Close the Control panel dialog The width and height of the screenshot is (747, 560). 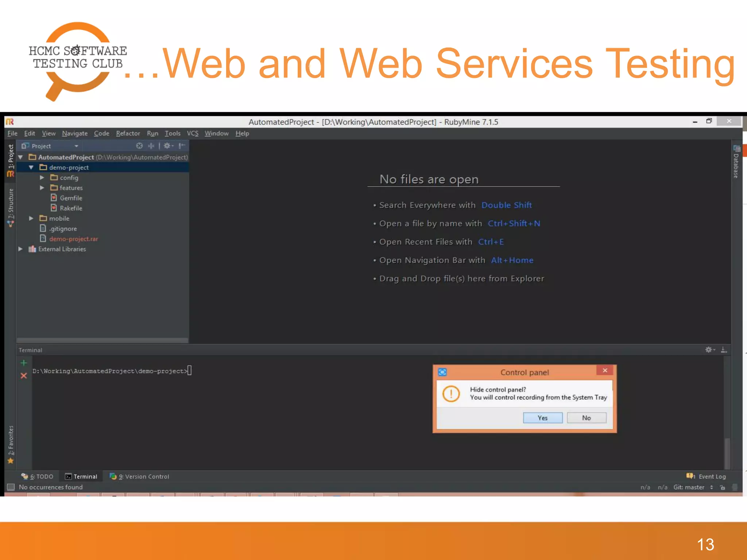point(605,370)
